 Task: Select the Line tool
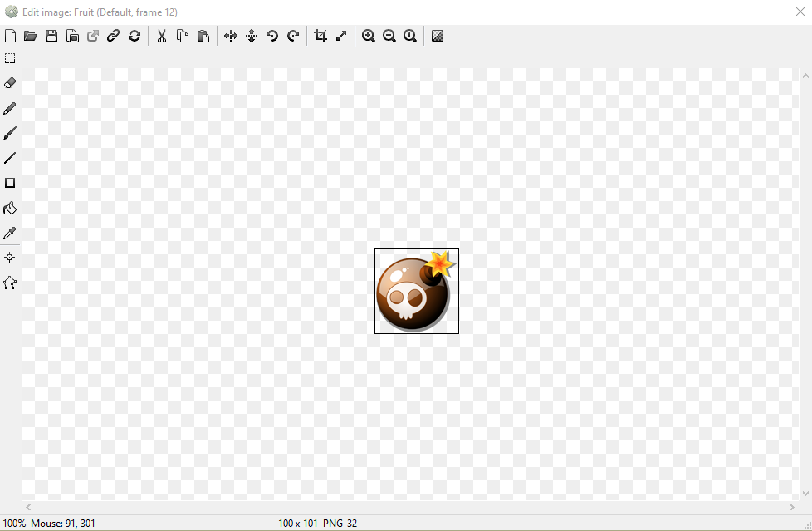(x=10, y=158)
